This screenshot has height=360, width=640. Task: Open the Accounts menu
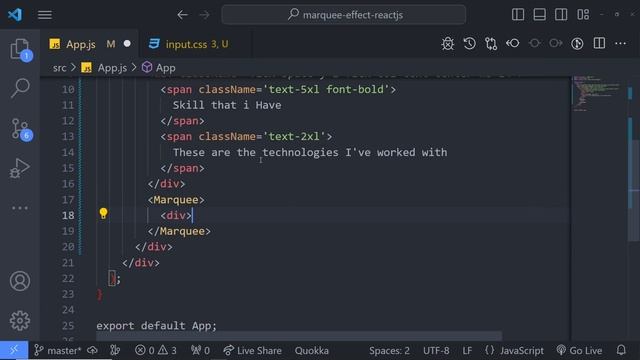20,281
